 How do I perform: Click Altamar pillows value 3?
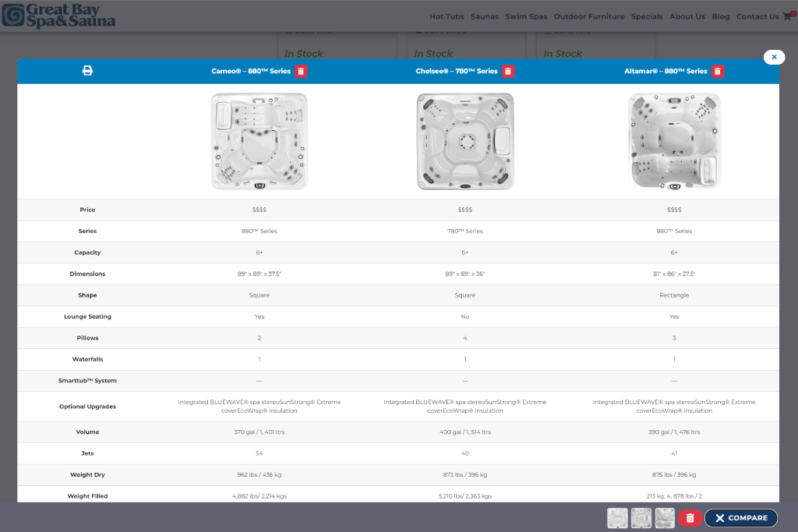coord(674,338)
